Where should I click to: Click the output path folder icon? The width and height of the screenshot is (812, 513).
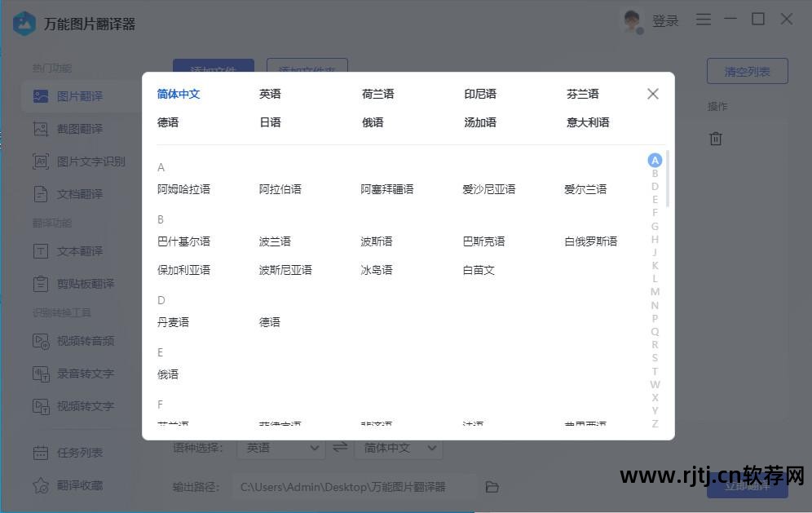(x=492, y=487)
